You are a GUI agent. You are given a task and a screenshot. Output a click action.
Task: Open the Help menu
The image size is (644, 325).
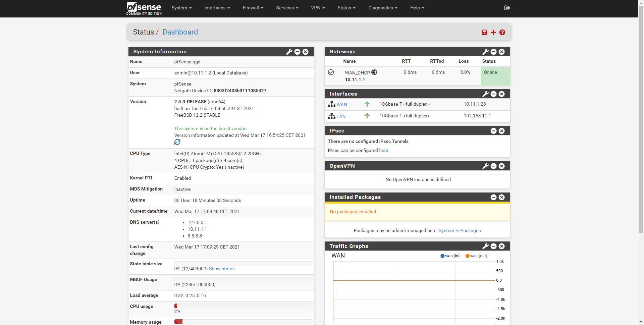417,8
